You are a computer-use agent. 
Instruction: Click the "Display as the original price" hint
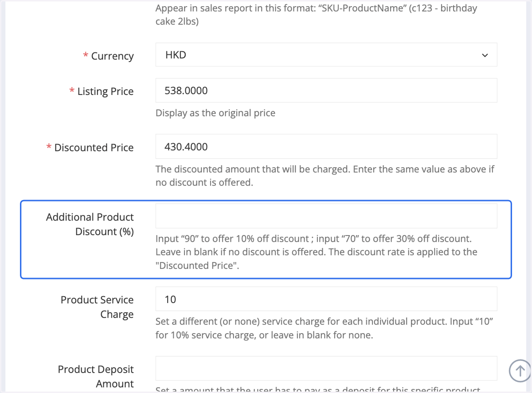[x=215, y=113]
